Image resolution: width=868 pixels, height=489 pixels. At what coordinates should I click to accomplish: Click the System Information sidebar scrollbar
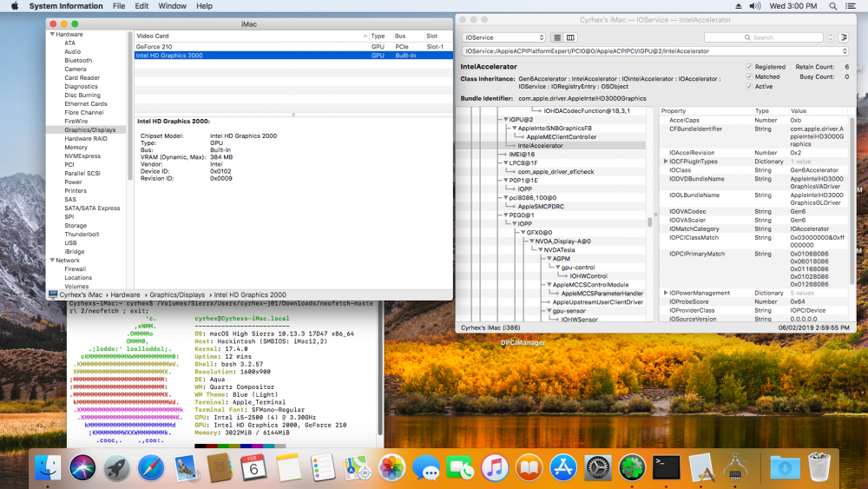pos(131,105)
